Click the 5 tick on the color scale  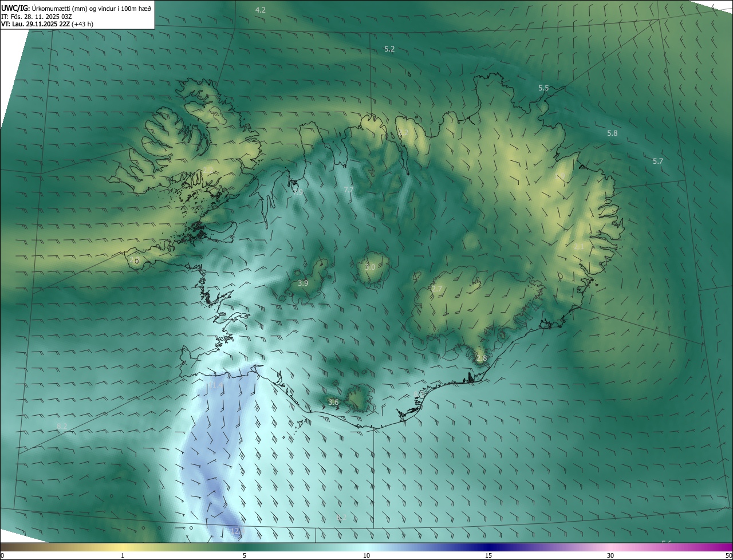pos(245,555)
